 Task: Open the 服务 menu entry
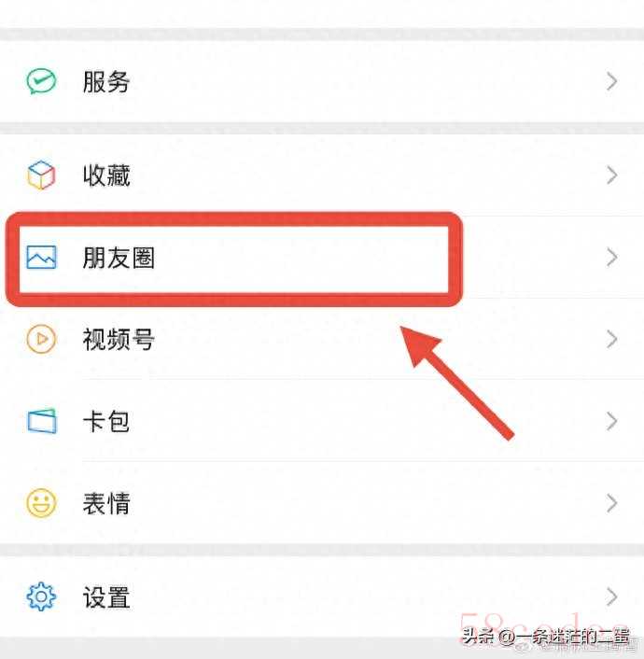pyautogui.click(x=322, y=81)
